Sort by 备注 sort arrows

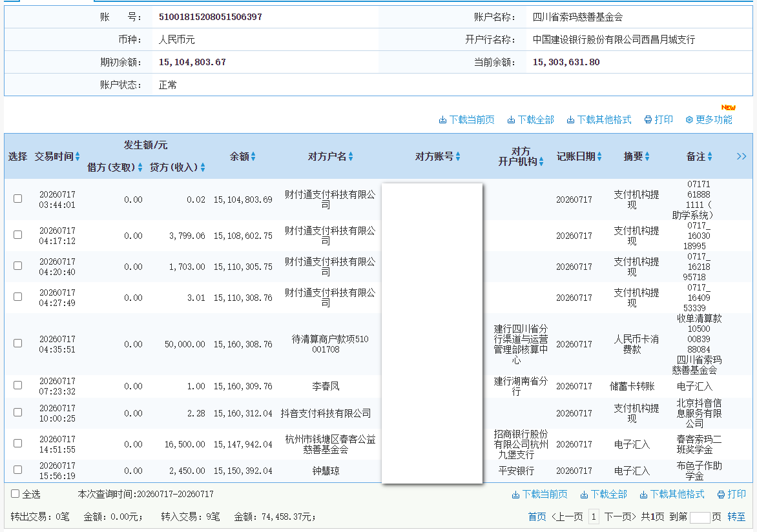(x=710, y=156)
